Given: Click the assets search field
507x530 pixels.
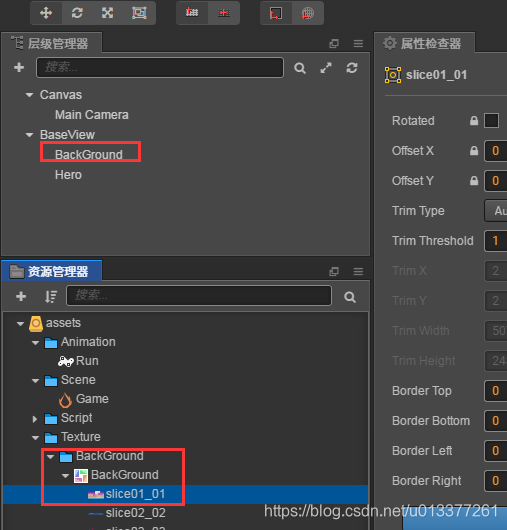Looking at the screenshot, I should pos(199,296).
